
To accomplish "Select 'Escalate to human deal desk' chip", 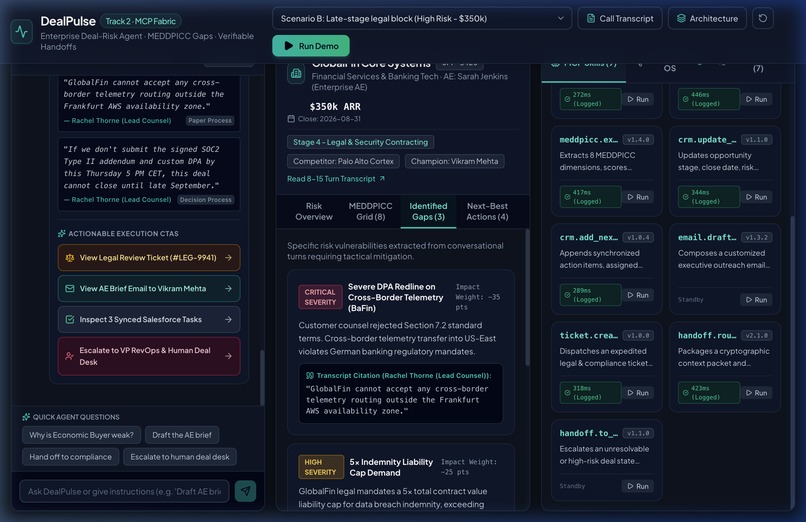I will [x=180, y=457].
